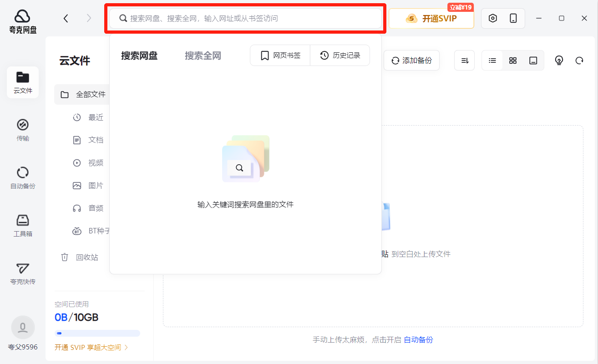Viewport: 598px width, 364px height.
Task: Click the 0B/10GB storage text
Action: (76, 318)
